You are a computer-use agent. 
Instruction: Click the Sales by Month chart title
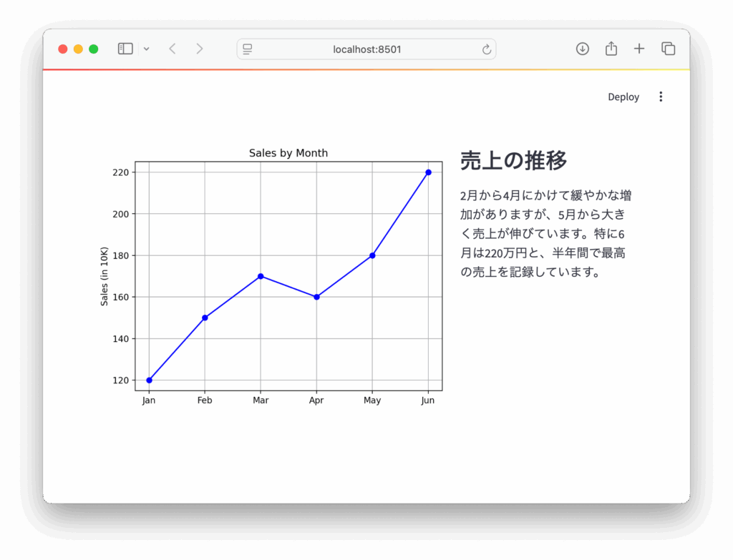pos(288,153)
